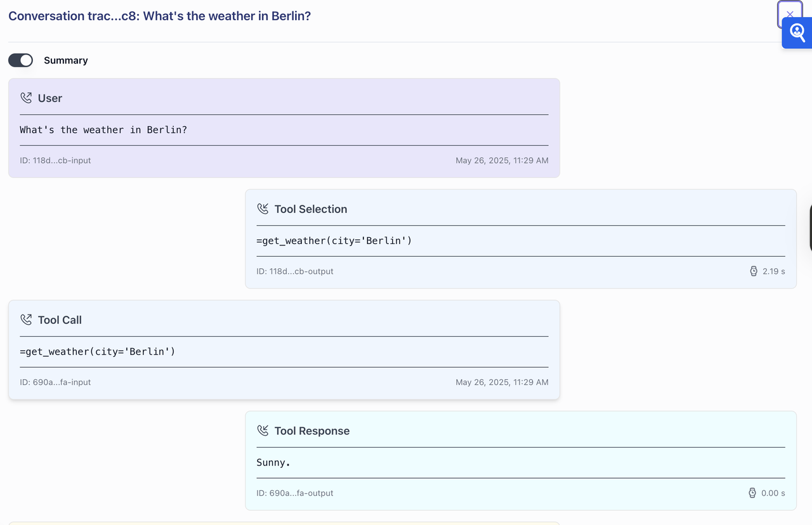
Task: Click the phone icon beside Tool Response
Action: pyautogui.click(x=263, y=431)
